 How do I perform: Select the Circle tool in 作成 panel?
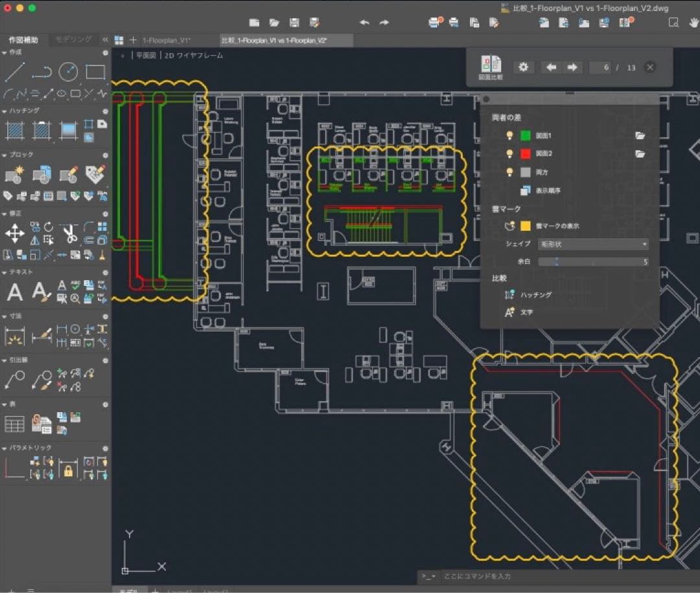pos(68,71)
